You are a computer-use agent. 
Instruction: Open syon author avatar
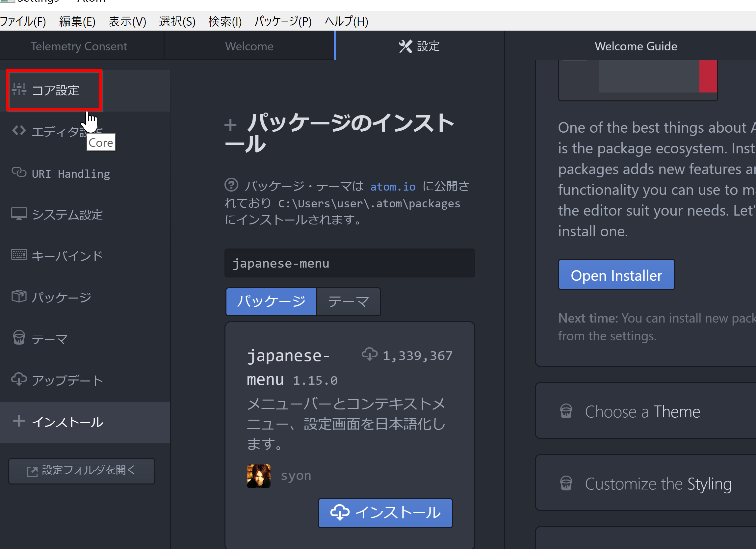(259, 476)
